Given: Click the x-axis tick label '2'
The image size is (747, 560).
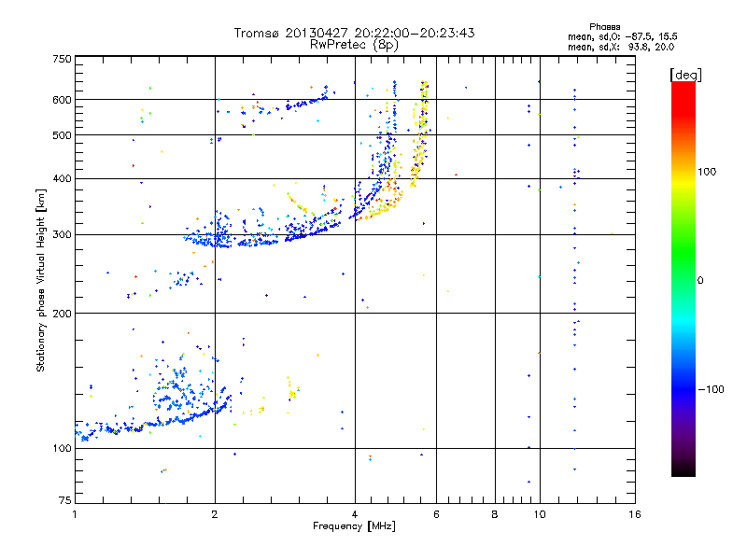Looking at the screenshot, I should pos(215,514).
